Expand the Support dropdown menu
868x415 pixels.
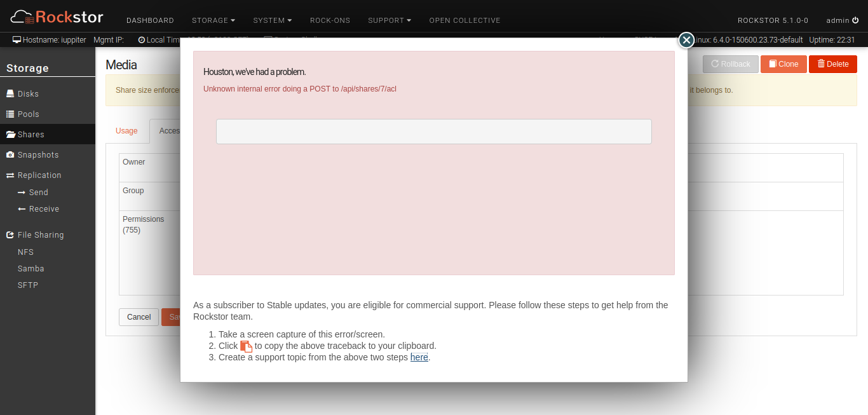389,20
